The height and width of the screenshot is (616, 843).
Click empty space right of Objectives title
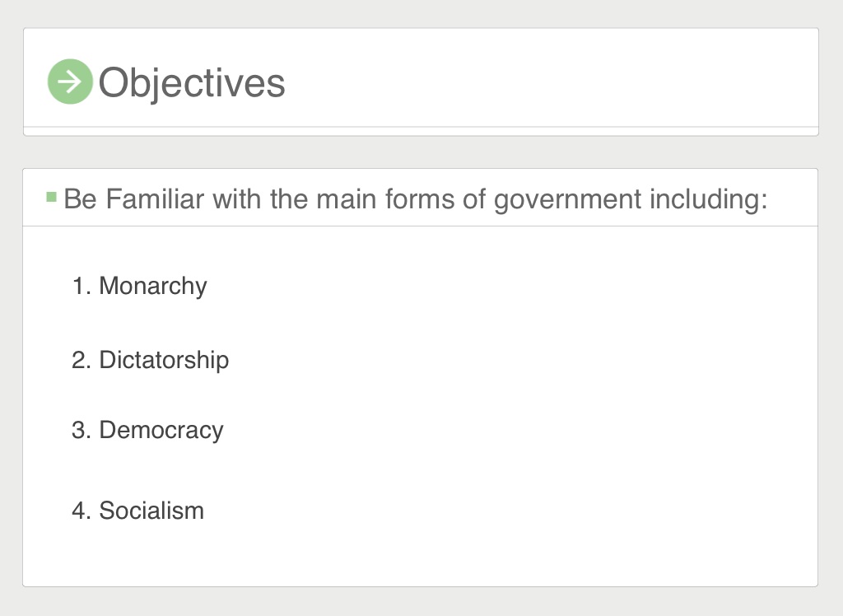coord(548,82)
